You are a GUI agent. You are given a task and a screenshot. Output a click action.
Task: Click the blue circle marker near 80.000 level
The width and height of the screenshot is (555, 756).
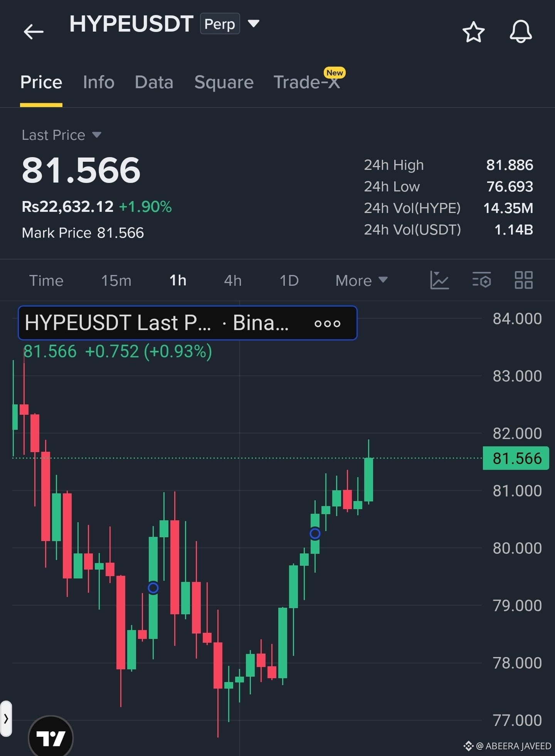pyautogui.click(x=315, y=533)
